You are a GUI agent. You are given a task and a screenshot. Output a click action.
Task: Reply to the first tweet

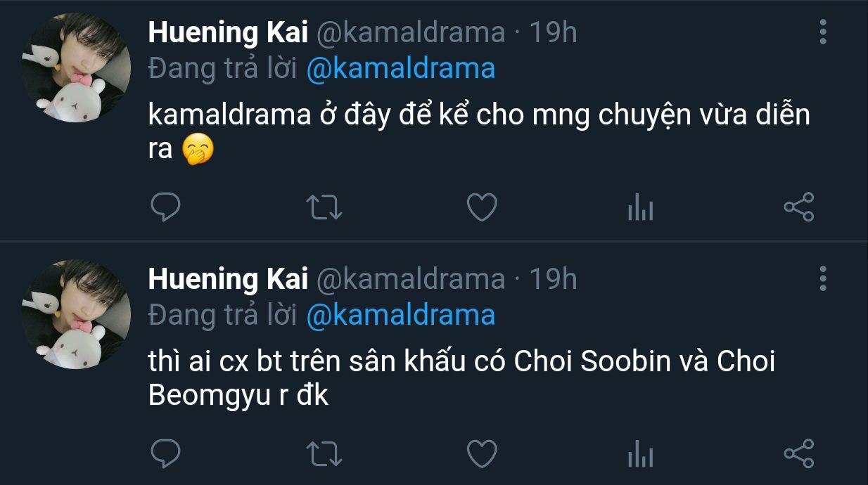(166, 207)
